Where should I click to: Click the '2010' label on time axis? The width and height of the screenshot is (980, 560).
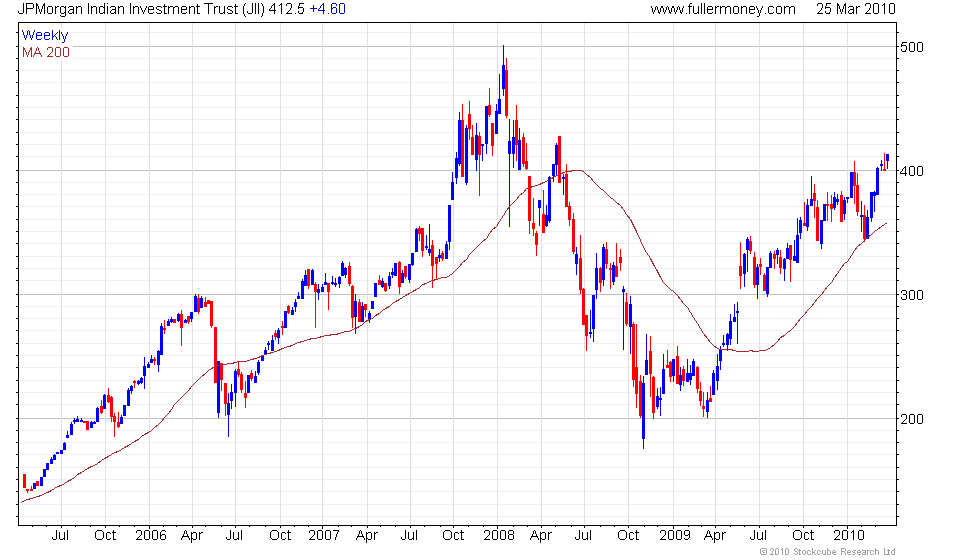(x=849, y=536)
